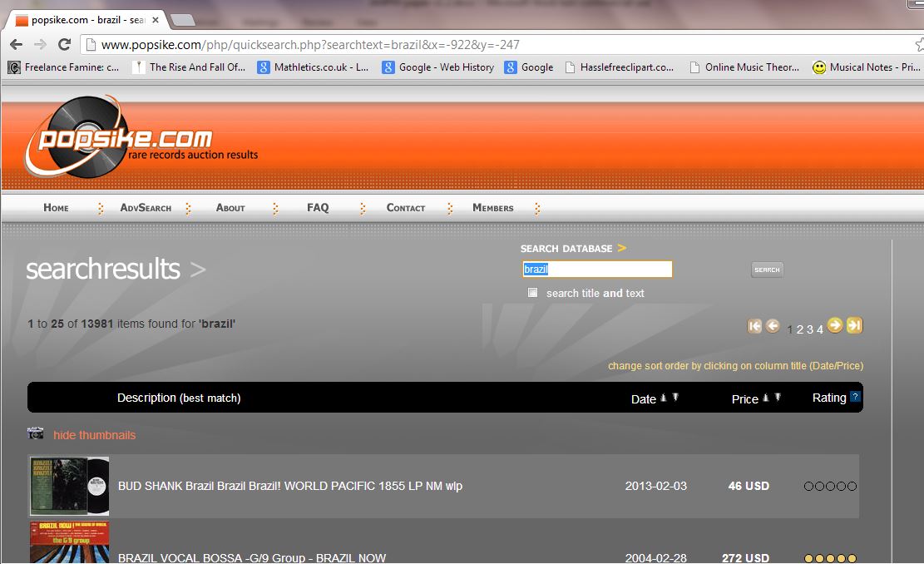924x564 pixels.
Task: Sort by Date ascending arrow
Action: coord(664,398)
